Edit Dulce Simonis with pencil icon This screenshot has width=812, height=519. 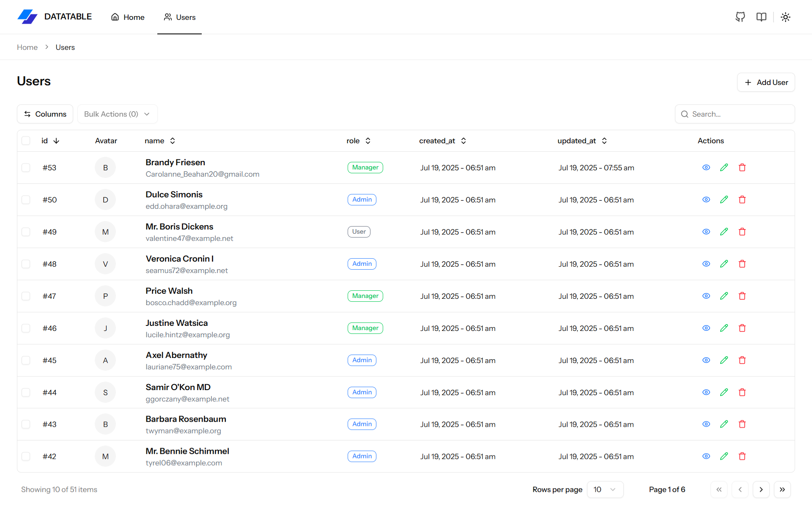coord(724,199)
